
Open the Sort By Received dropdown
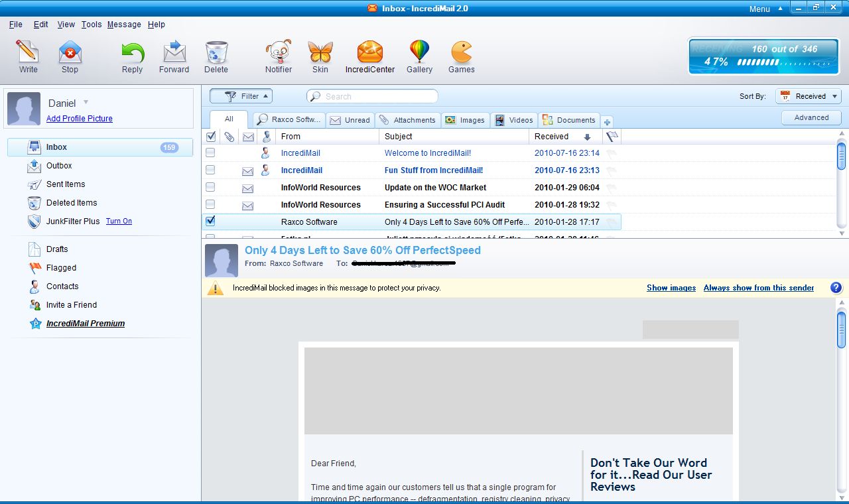click(808, 96)
